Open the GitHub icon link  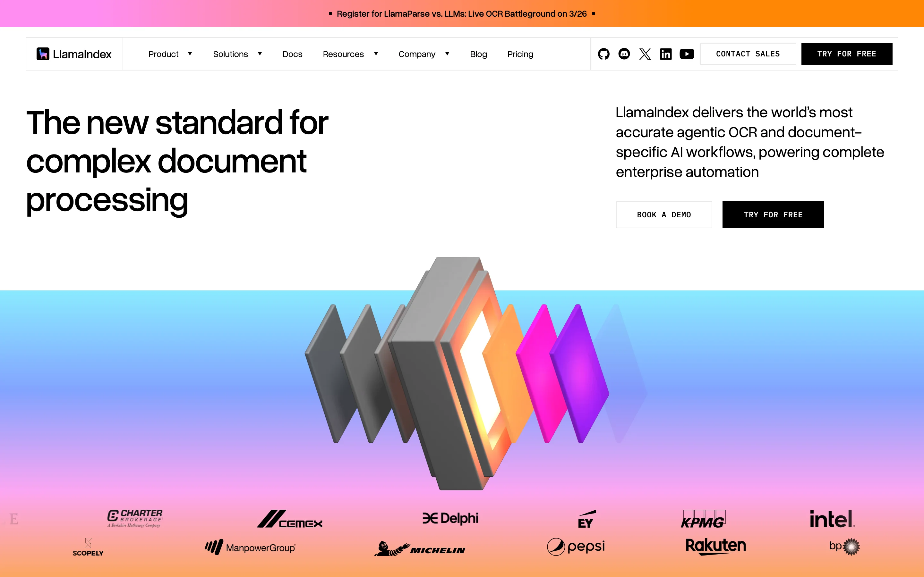[x=603, y=54]
